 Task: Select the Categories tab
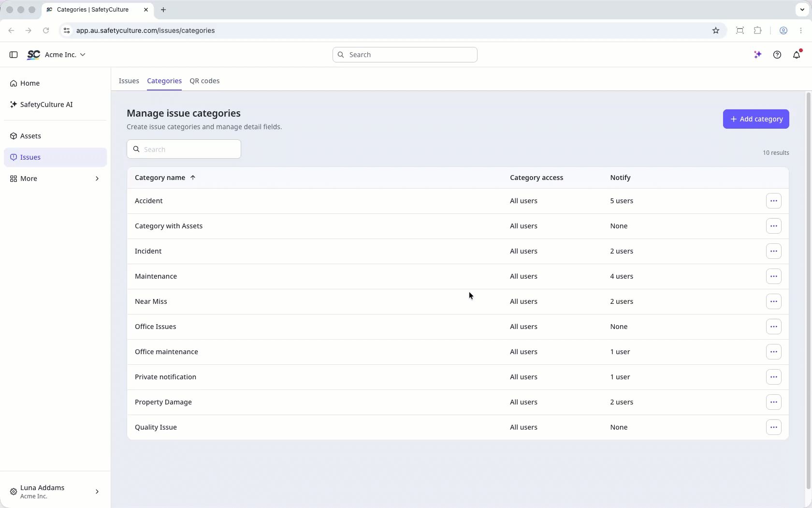point(164,81)
